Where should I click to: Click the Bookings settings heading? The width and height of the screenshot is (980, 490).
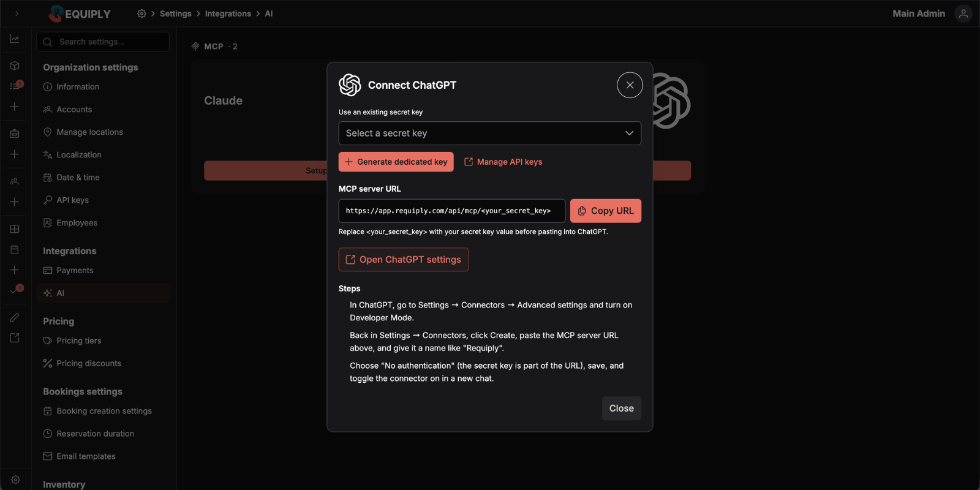[x=83, y=391]
